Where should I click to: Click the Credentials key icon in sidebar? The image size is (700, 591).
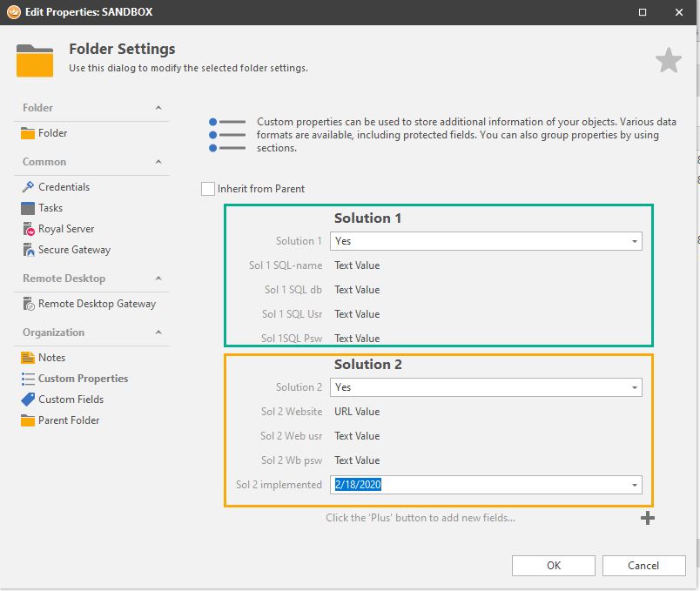pos(28,187)
